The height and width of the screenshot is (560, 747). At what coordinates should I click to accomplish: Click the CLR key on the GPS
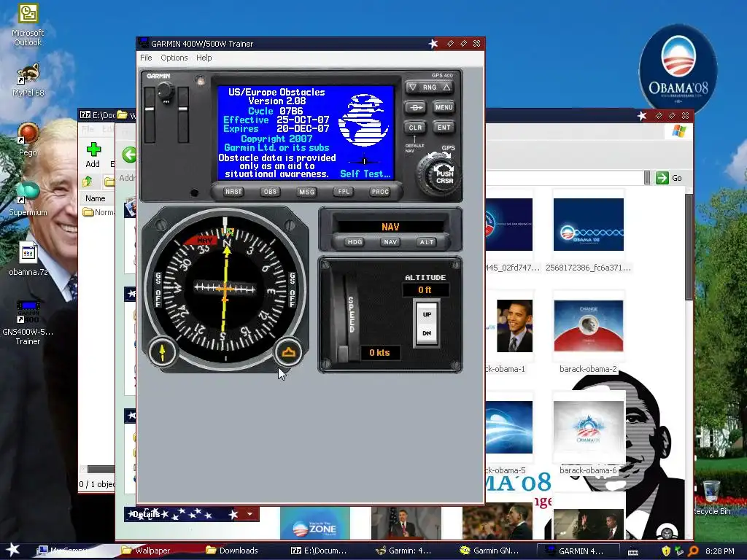tap(415, 128)
